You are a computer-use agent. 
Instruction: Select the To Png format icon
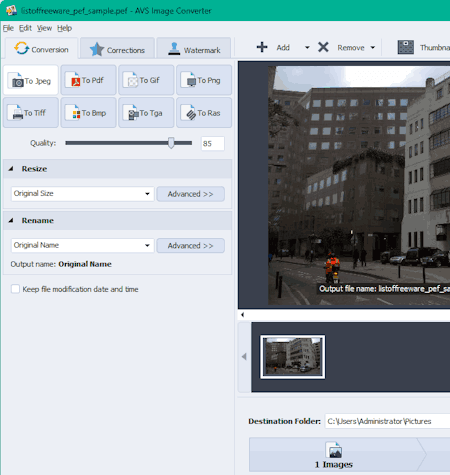point(191,80)
